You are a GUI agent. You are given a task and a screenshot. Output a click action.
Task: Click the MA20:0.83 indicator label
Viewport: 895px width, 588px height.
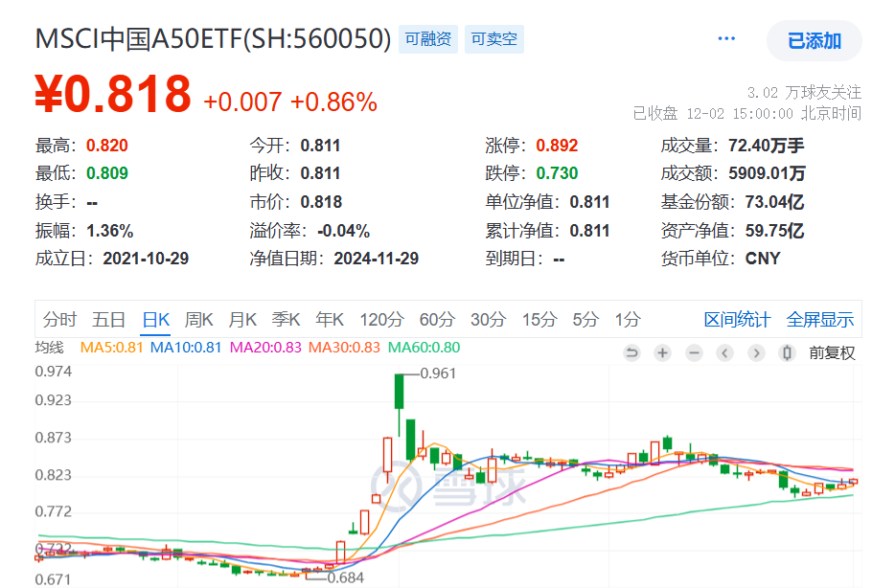(265, 348)
